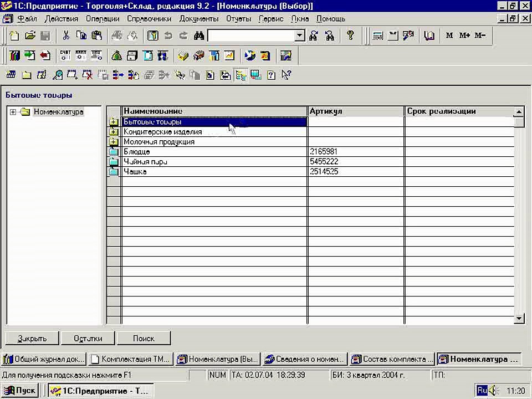The height and width of the screenshot is (399, 532).
Task: Open the Calculator icon
Action: (377, 35)
